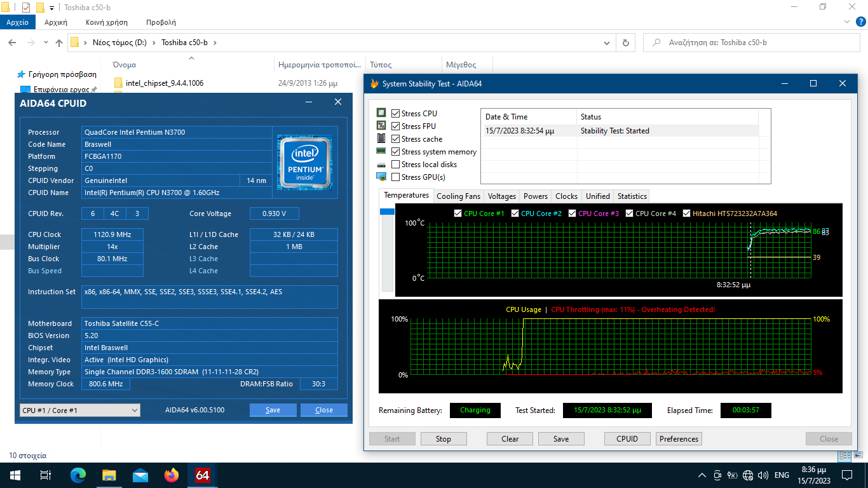Click the Stress cache icon
Screen dimensions: 868x488
(381, 139)
